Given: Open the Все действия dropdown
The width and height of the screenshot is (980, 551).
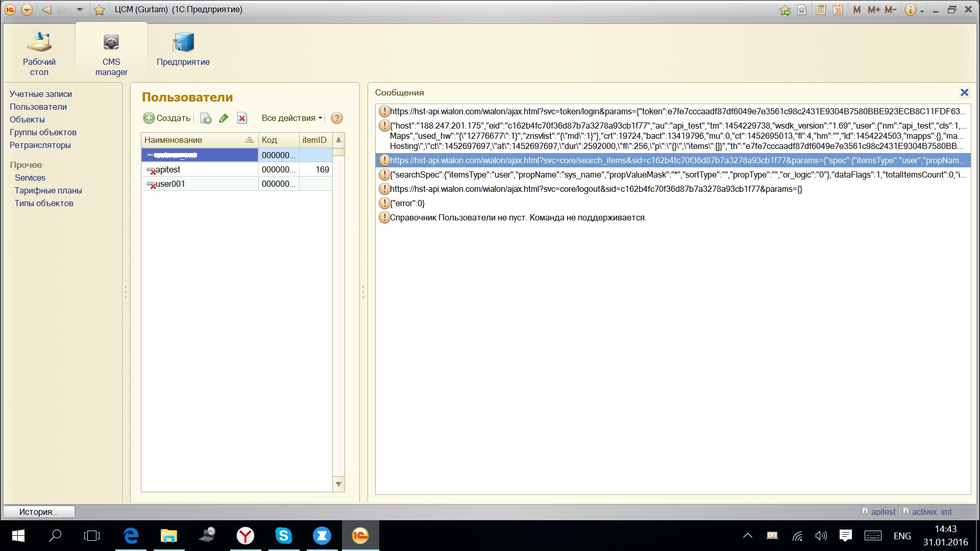Looking at the screenshot, I should [x=291, y=118].
